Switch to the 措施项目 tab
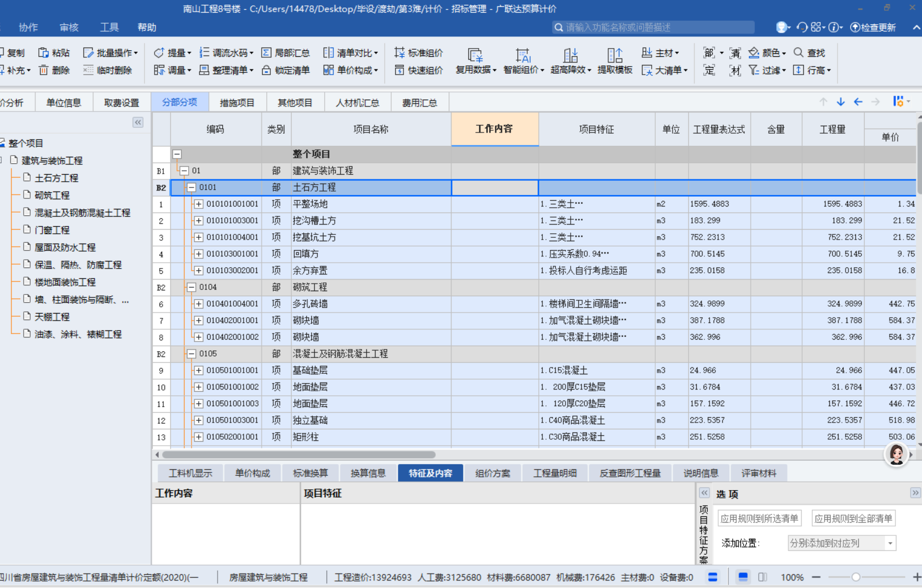 (x=237, y=102)
